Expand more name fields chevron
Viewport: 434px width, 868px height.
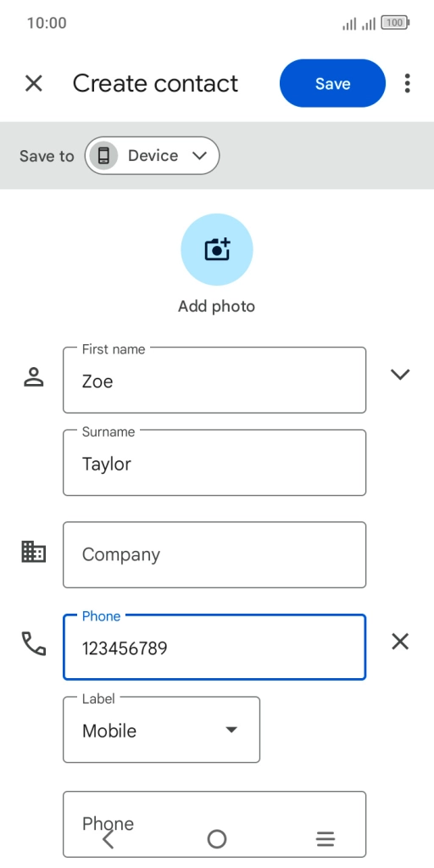pyautogui.click(x=400, y=375)
